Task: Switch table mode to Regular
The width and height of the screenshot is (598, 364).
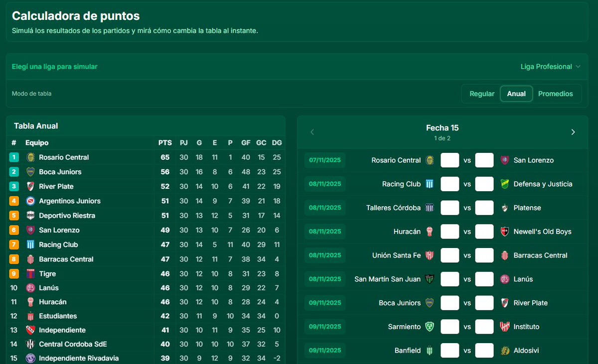Action: pyautogui.click(x=482, y=94)
